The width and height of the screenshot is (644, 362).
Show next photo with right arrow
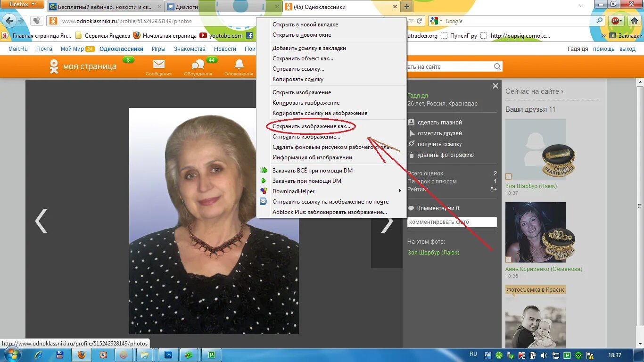pyautogui.click(x=387, y=224)
